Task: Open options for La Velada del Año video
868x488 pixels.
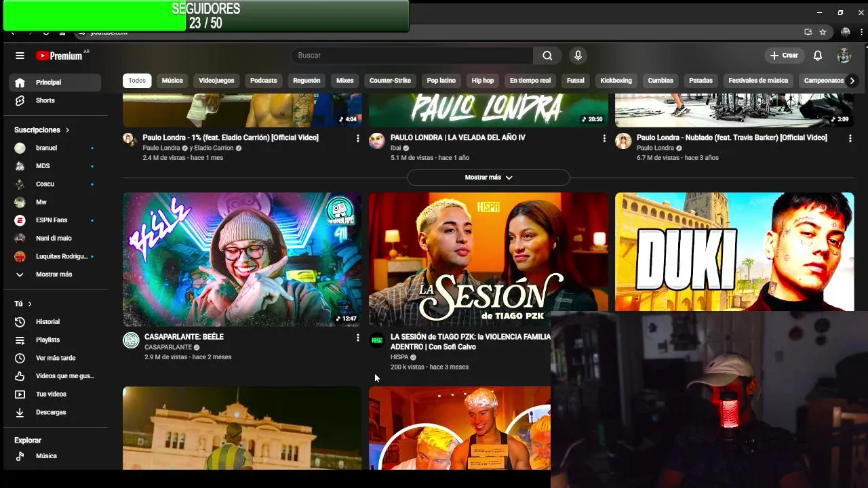Action: (604, 138)
